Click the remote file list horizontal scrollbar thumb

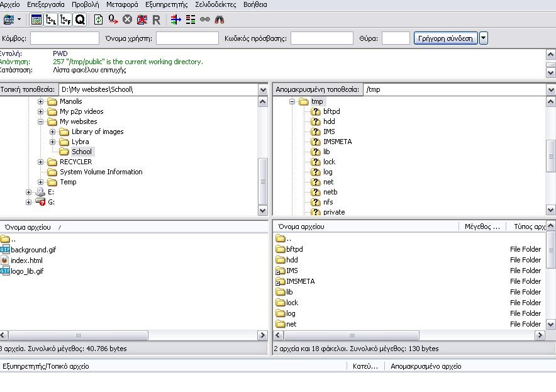[352, 335]
